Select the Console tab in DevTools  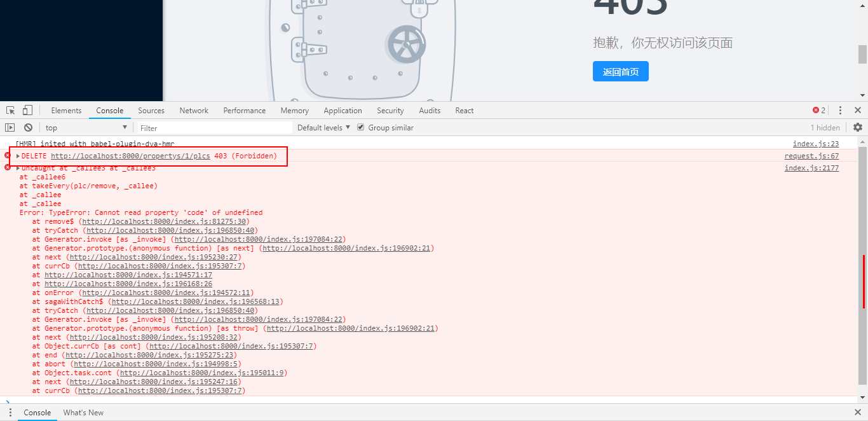109,110
